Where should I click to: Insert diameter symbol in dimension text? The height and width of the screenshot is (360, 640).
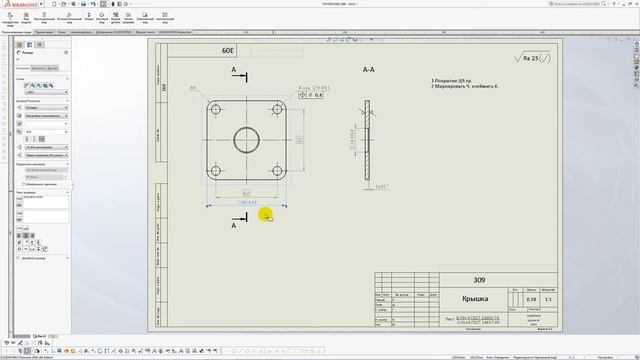point(19,243)
